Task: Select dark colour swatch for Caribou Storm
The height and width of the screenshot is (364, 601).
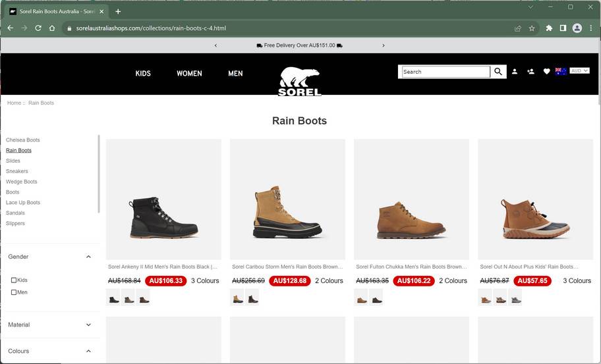Action: click(x=252, y=298)
